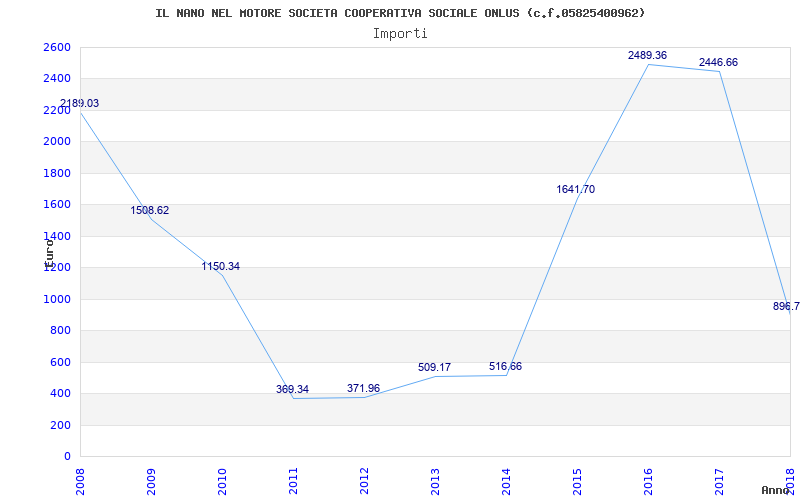
Task: Click the 509.17 data label
Action: [434, 367]
